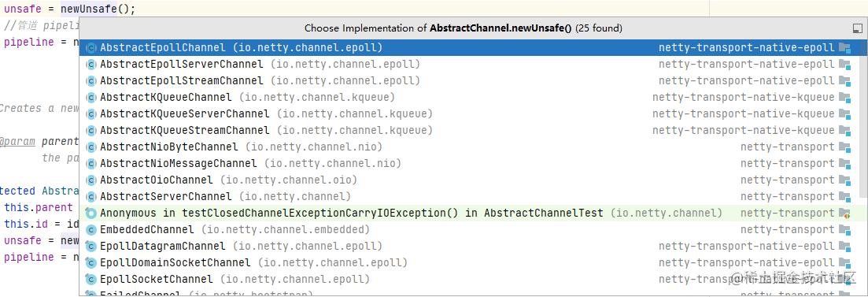Viewport: 868px width, 297px height.
Task: Click module folder icon on AbstractServerChannel row
Action: [x=844, y=197]
